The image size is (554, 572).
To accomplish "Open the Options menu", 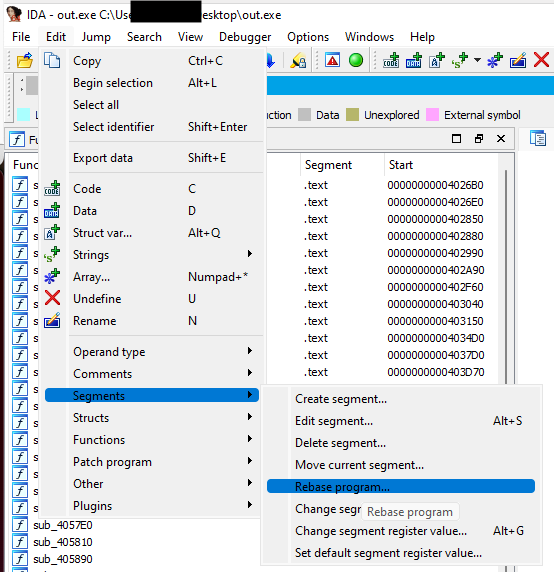I will [308, 37].
